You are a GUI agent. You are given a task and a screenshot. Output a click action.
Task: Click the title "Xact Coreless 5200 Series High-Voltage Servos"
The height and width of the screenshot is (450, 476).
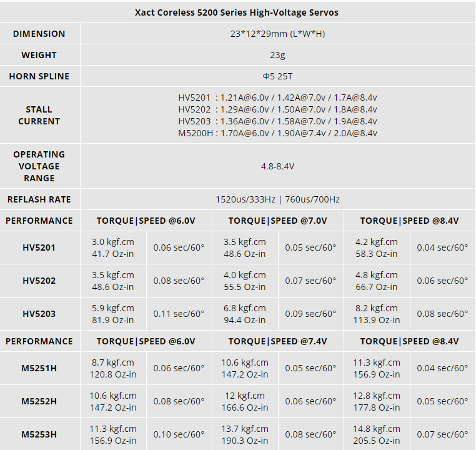[x=237, y=12]
